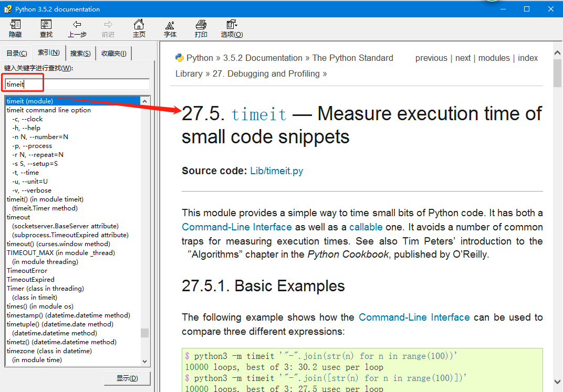The width and height of the screenshot is (563, 392).
Task: Click the index list scrollbar thumb
Action: pyautogui.click(x=145, y=333)
